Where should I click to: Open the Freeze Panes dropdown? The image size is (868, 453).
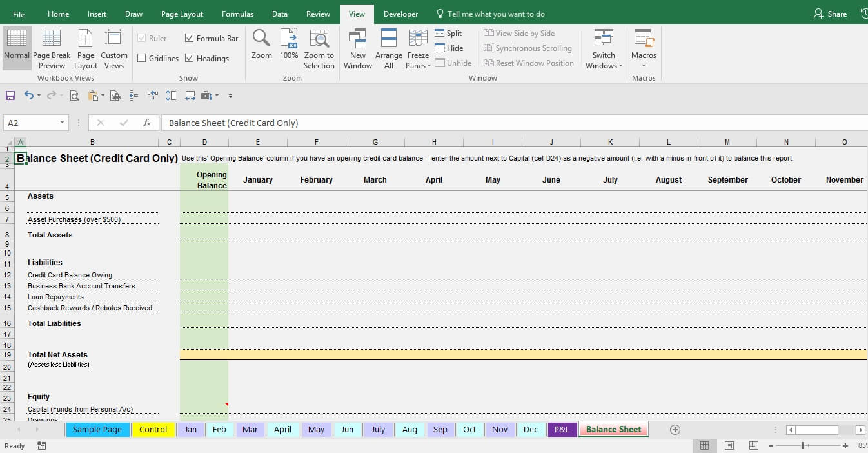pos(419,49)
